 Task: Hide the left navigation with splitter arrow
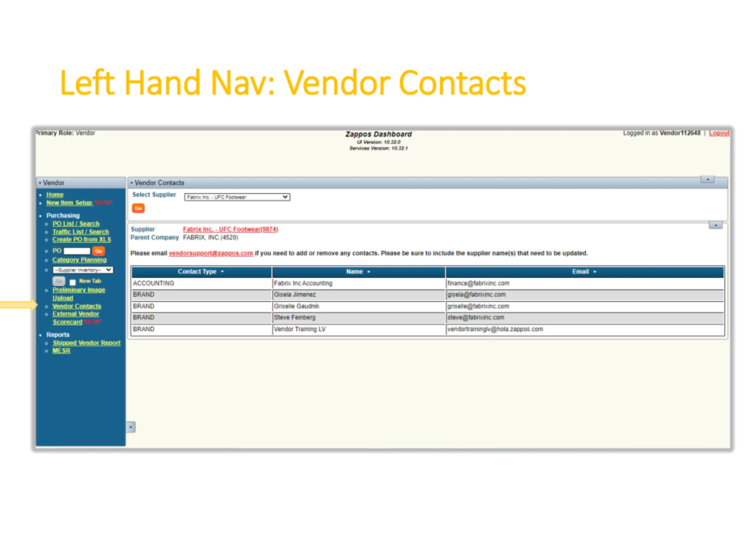tap(131, 427)
